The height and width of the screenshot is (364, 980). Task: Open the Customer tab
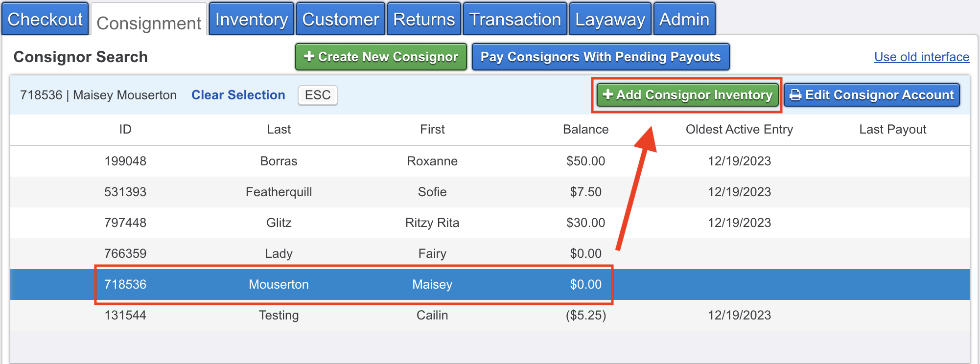coord(341,20)
